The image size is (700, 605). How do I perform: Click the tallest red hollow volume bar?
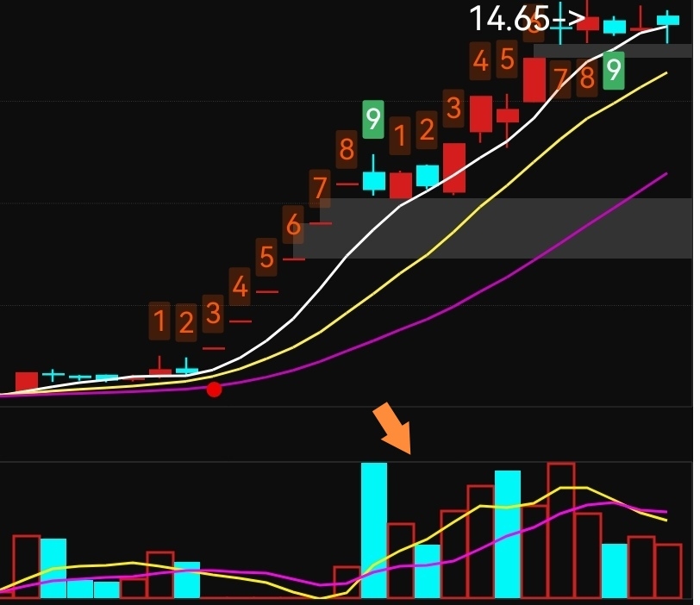(x=561, y=531)
